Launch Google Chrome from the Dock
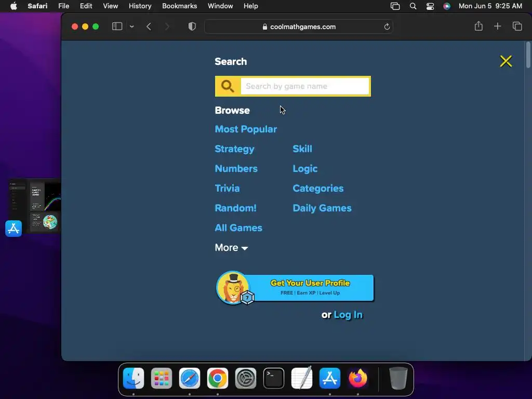Viewport: 532px width, 399px height. (x=218, y=378)
